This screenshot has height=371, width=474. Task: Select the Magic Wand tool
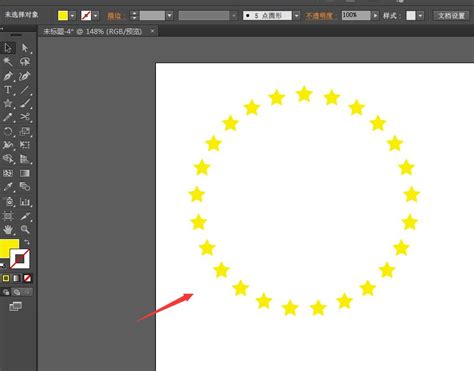click(8, 62)
